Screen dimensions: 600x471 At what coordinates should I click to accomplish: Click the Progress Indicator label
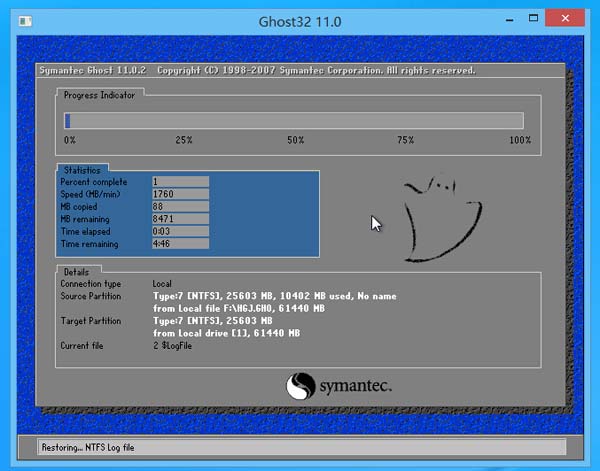[x=99, y=95]
